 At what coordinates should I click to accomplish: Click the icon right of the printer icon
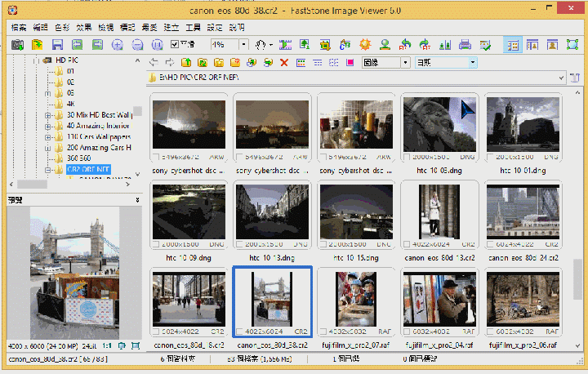[485, 45]
